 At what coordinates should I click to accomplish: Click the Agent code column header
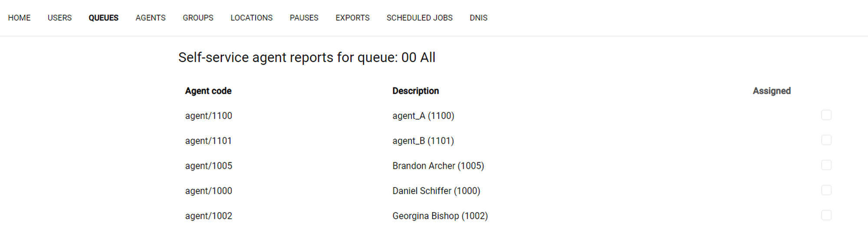(208, 91)
